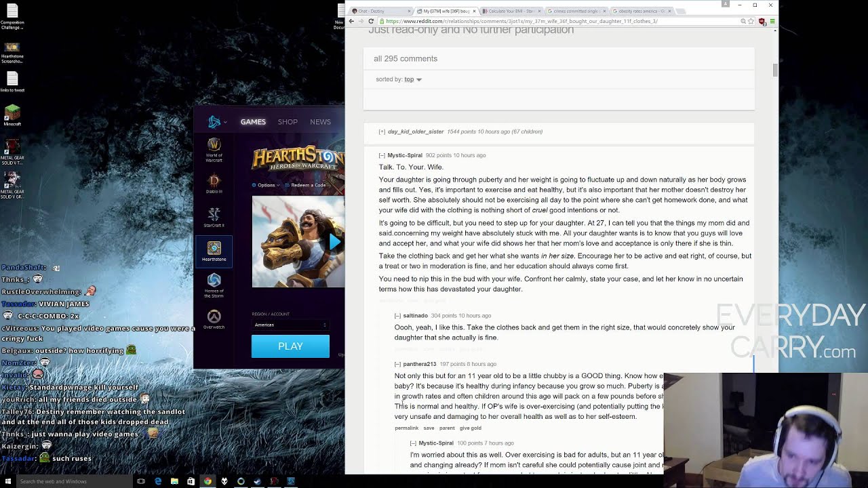Open Mystic-Spiral profile on top comment
Viewport: 868px width, 488px height.
click(405, 155)
